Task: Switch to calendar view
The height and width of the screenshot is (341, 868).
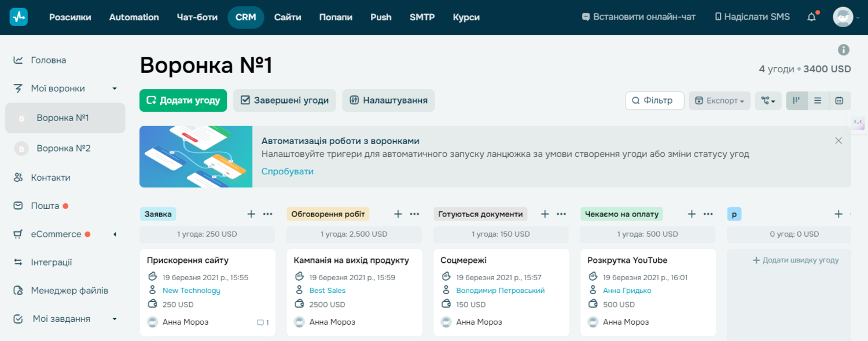Action: click(x=839, y=100)
